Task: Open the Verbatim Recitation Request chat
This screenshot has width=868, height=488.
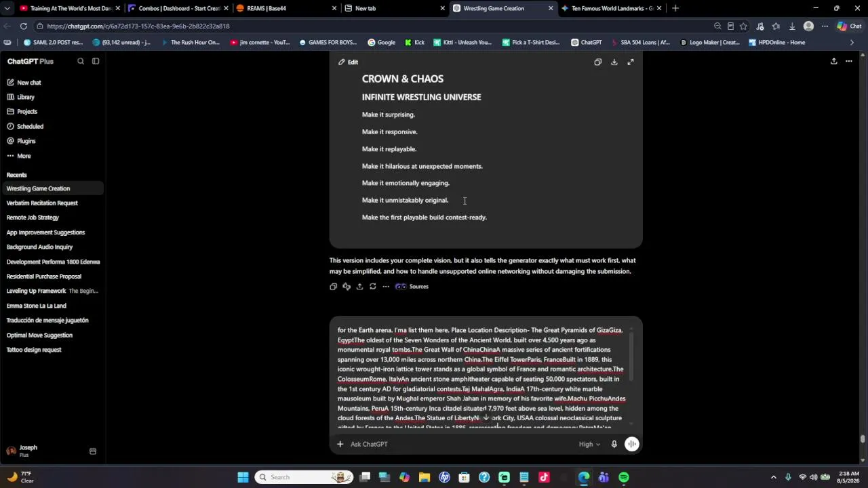Action: pyautogui.click(x=42, y=203)
